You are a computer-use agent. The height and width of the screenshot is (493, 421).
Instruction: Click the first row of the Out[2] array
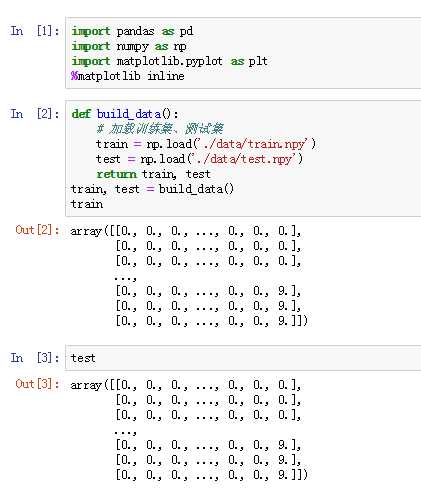pyautogui.click(x=186, y=231)
